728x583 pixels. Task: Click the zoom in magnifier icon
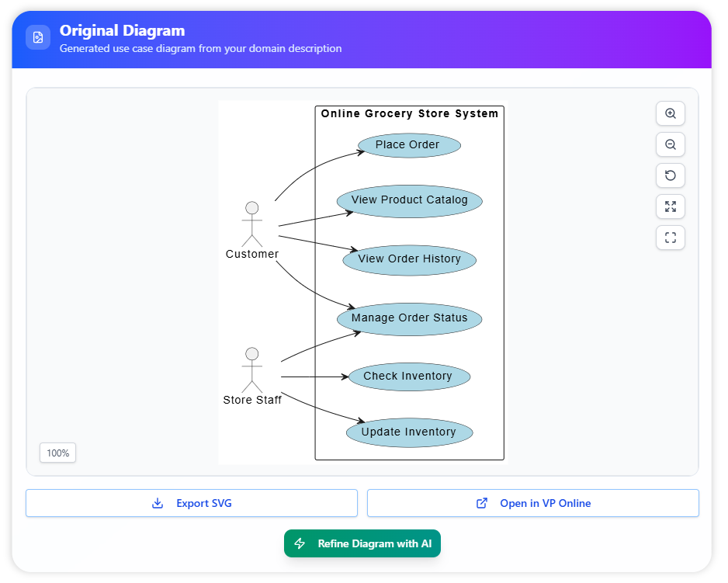[x=671, y=113]
